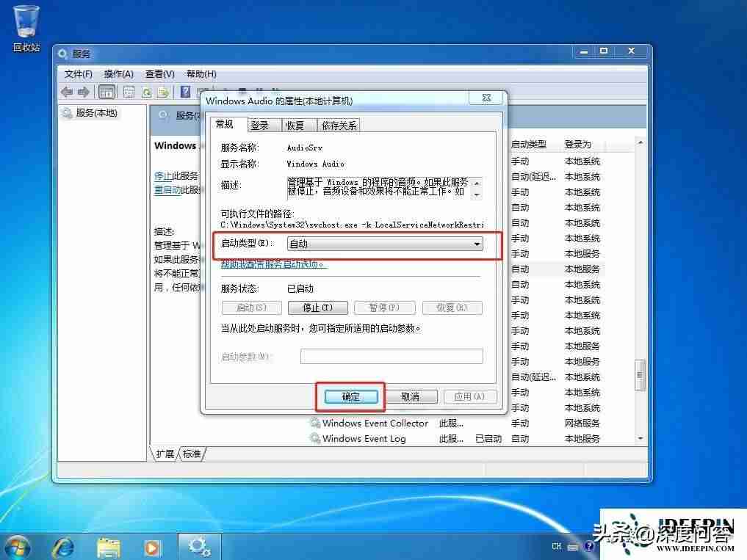The image size is (747, 560).
Task: Toggle the console tree pane toolbar icon
Action: tap(107, 92)
